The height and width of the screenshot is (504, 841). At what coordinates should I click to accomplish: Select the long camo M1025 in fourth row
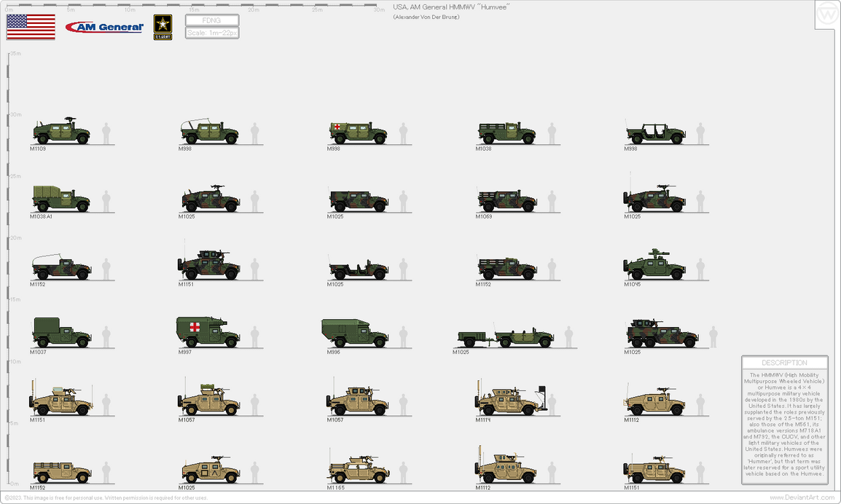[x=662, y=332]
